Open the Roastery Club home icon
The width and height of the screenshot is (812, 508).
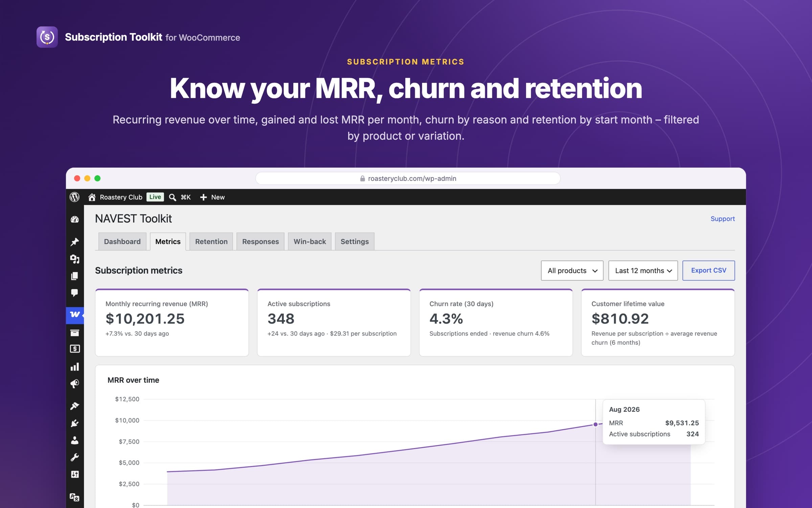[92, 197]
